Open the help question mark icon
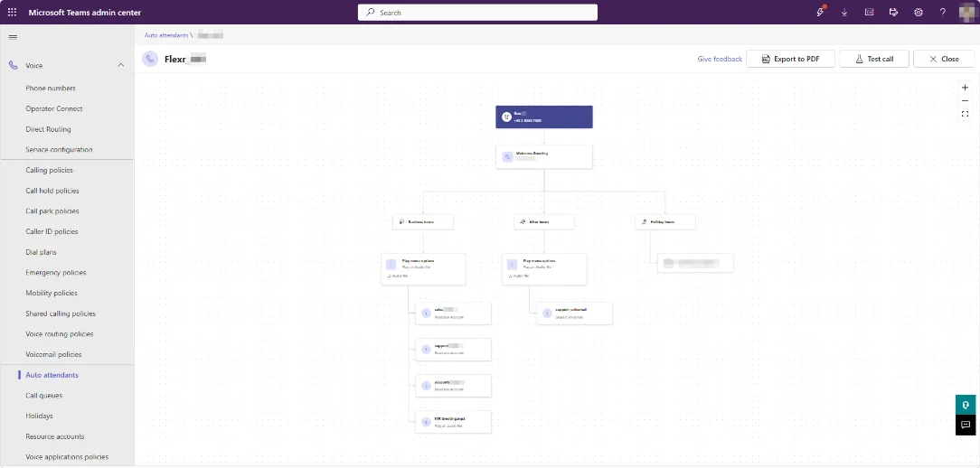The image size is (980, 468). tap(943, 12)
